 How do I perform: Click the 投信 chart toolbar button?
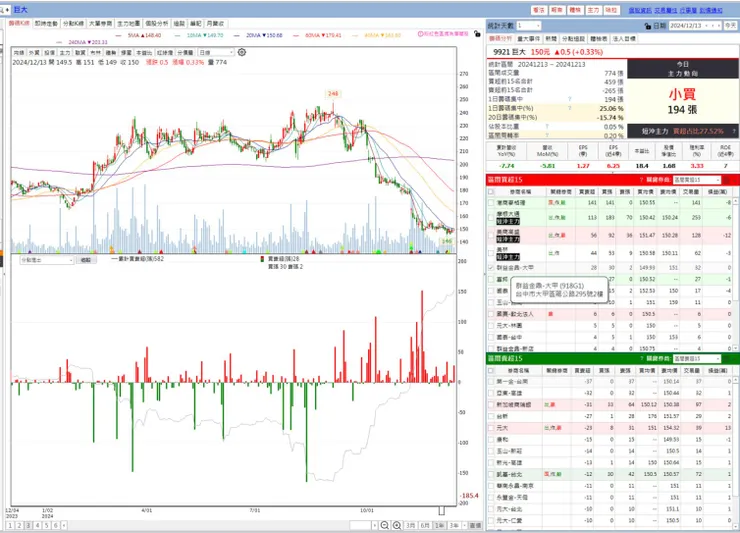pos(50,53)
